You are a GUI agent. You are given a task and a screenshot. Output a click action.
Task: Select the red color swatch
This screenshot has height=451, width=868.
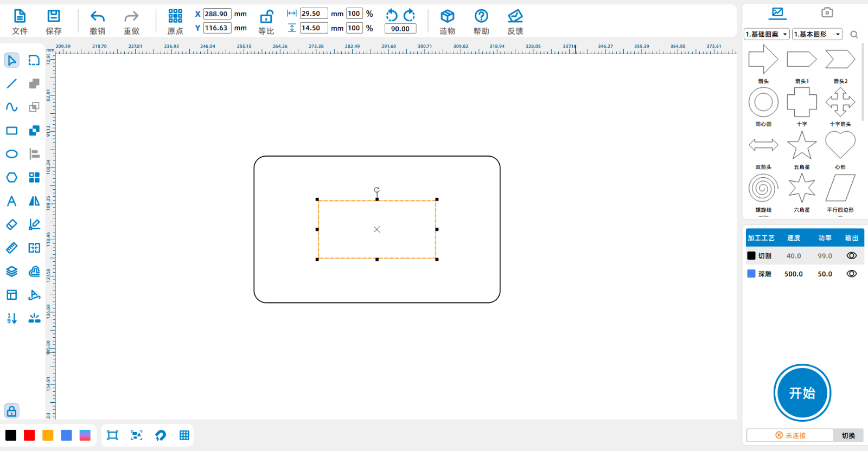pos(29,435)
